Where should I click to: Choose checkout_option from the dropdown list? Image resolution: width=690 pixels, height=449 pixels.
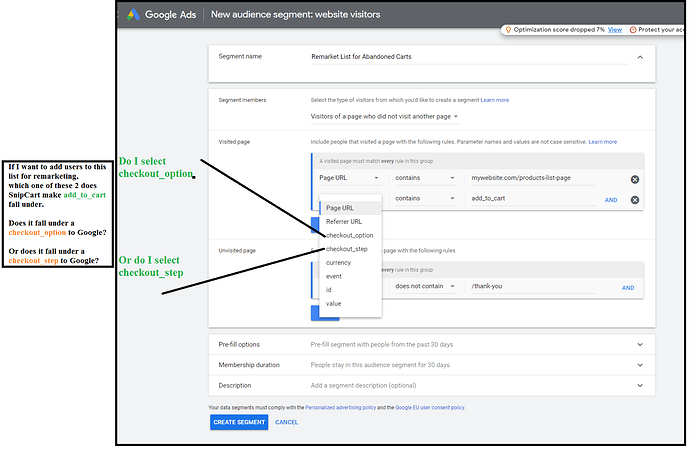[350, 235]
